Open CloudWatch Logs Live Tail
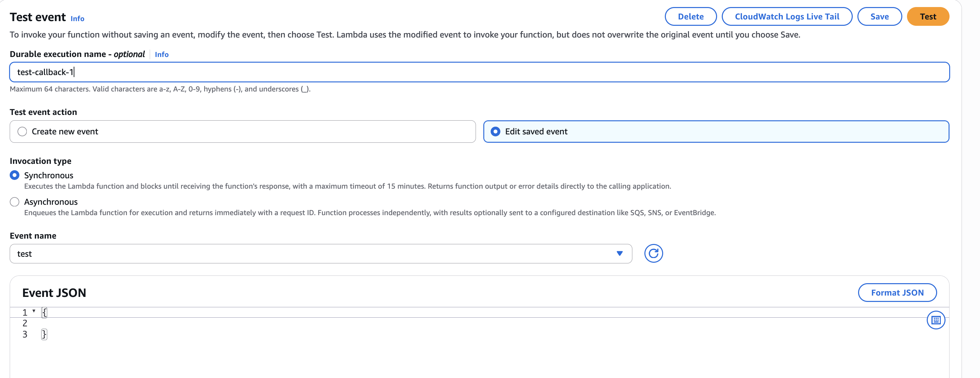This screenshot has width=980, height=378. point(787,17)
